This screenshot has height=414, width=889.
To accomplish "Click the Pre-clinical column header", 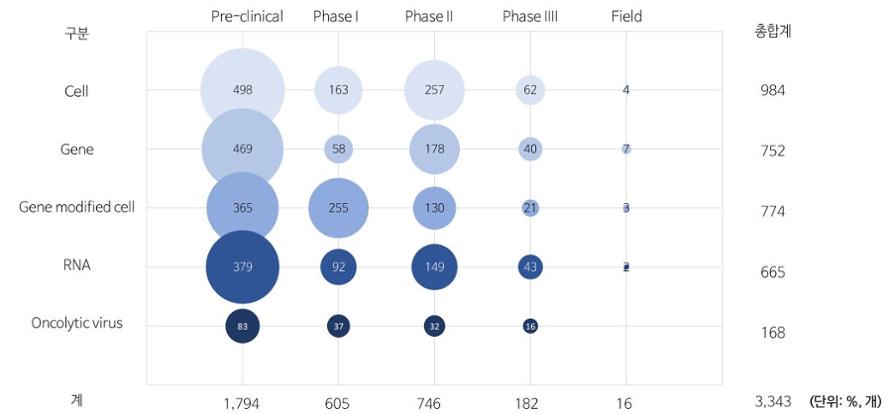I will [x=247, y=16].
